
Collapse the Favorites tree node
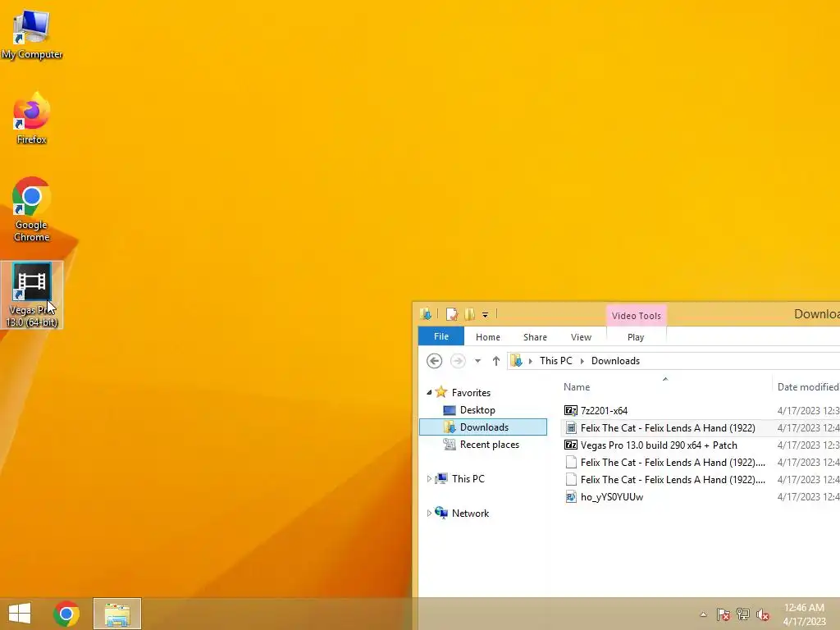[x=429, y=393]
